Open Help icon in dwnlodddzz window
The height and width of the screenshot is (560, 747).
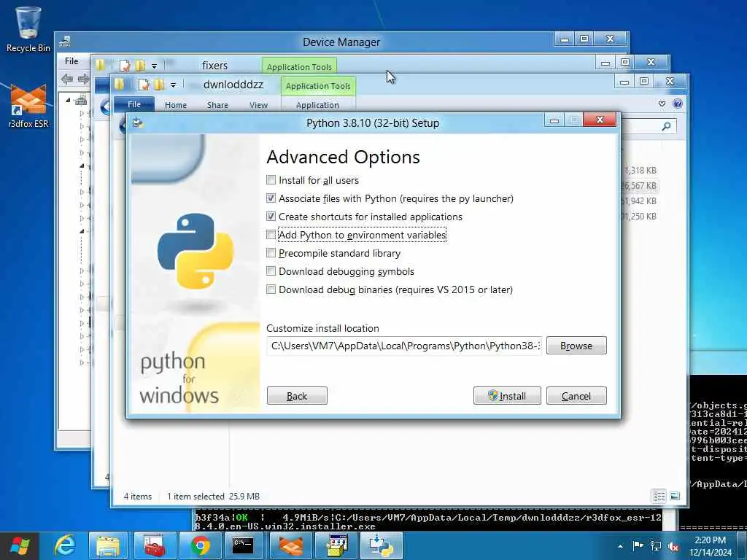[678, 104]
